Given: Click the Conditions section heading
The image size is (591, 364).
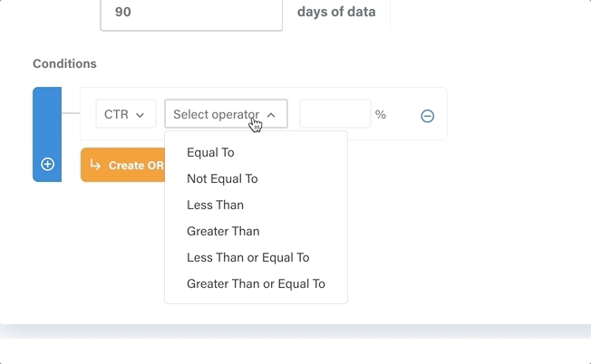Looking at the screenshot, I should [x=65, y=63].
